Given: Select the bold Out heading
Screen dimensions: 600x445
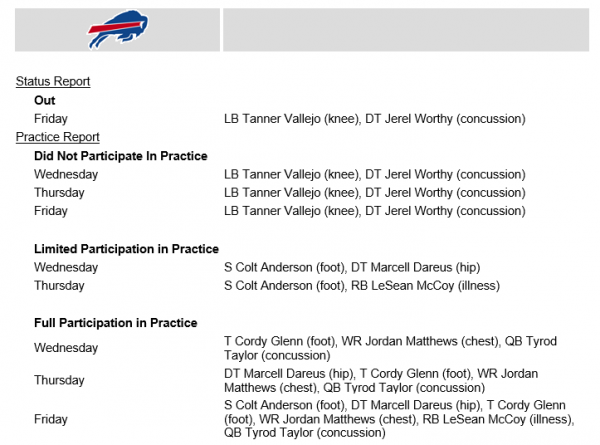Looking at the screenshot, I should point(44,100).
